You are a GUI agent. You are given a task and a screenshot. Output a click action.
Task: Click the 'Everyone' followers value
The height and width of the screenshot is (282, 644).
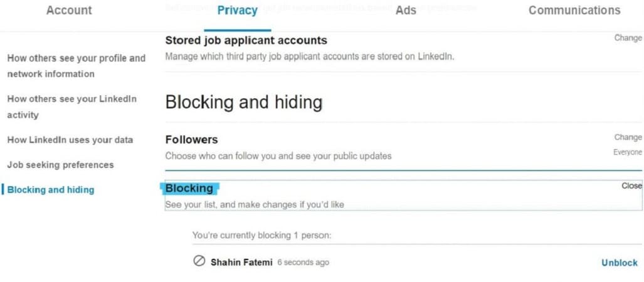[x=627, y=152]
